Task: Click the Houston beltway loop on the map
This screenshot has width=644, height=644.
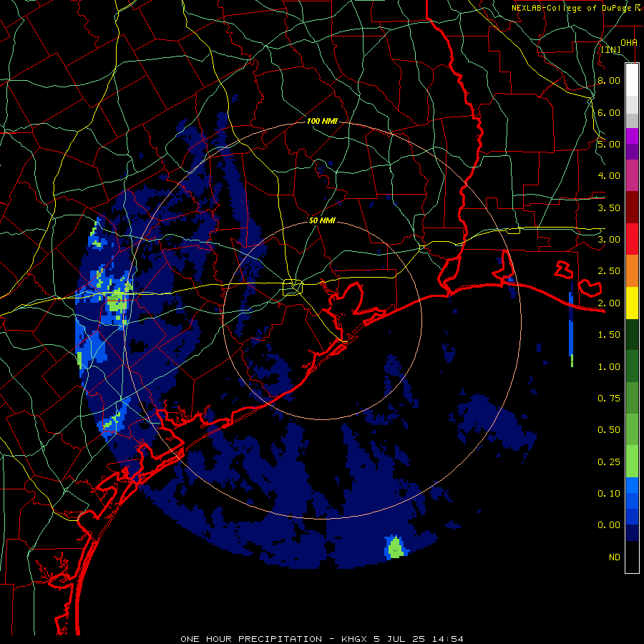Action: coord(293,287)
